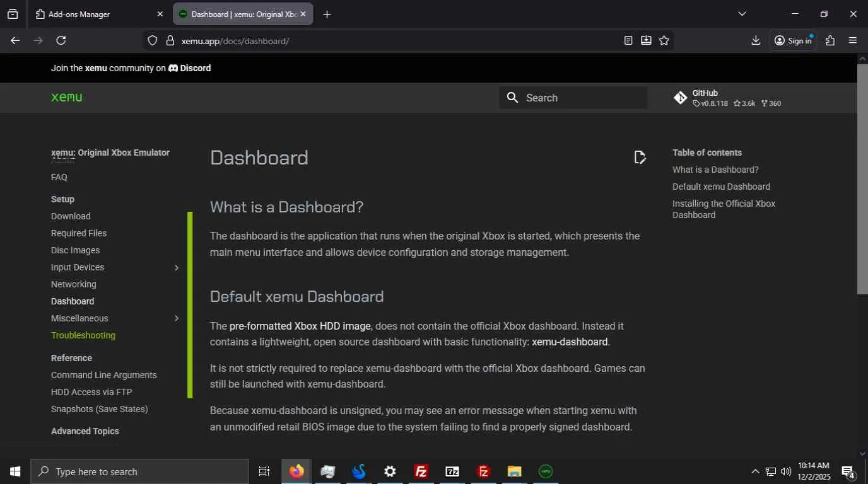Viewport: 868px width, 484px height.
Task: Show site security lock information
Action: 170,41
